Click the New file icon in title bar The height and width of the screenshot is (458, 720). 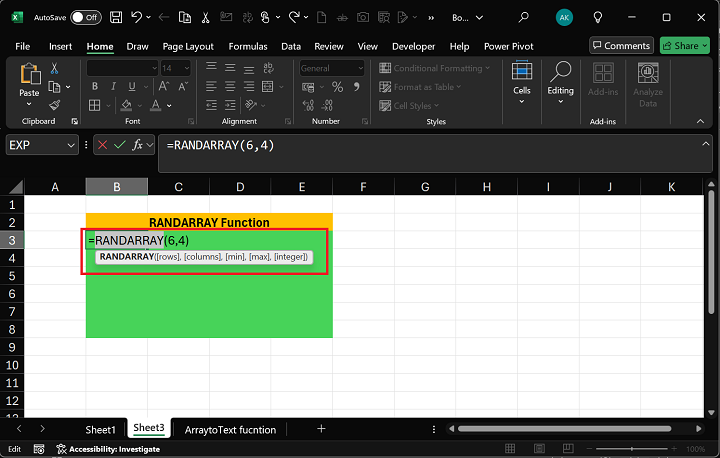[321, 17]
